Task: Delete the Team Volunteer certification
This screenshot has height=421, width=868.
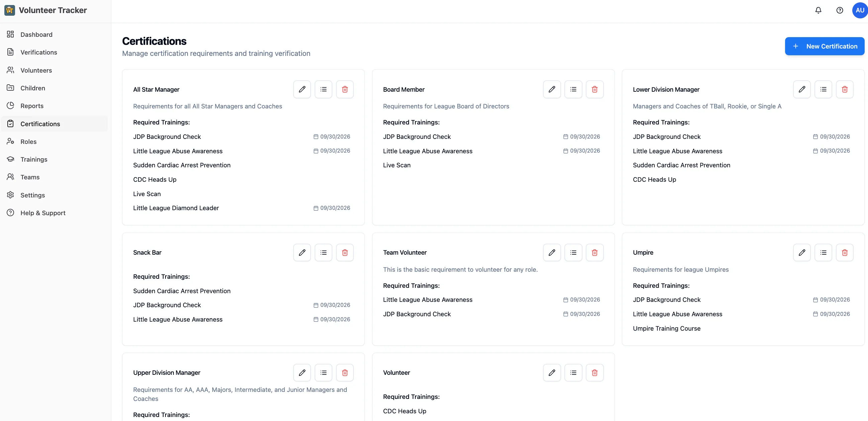Action: (594, 252)
